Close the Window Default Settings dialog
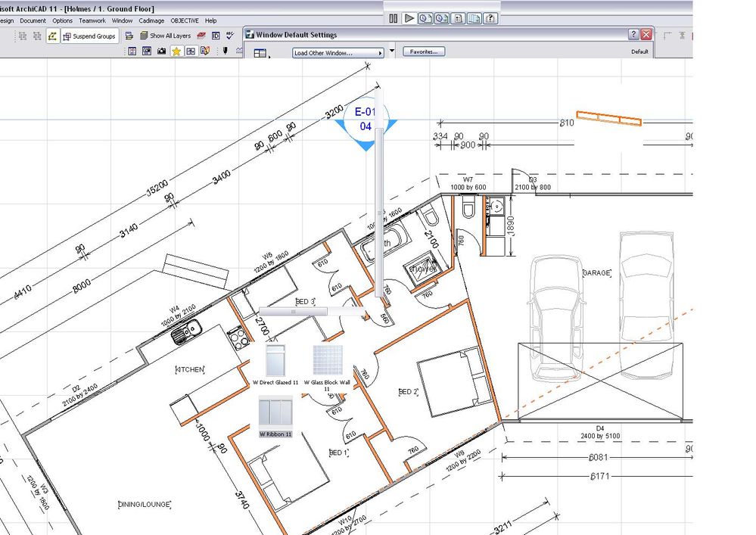The width and height of the screenshot is (756, 535). coord(646,34)
